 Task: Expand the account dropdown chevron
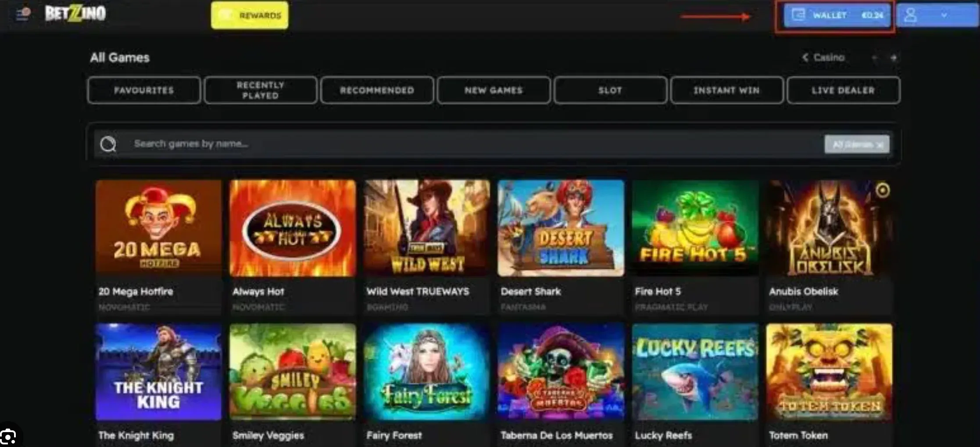point(944,15)
